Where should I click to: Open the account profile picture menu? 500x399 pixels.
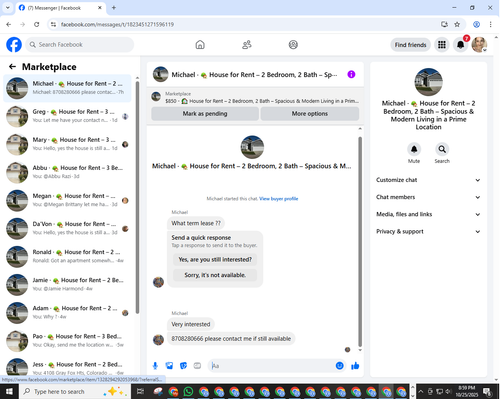pyautogui.click(x=479, y=45)
